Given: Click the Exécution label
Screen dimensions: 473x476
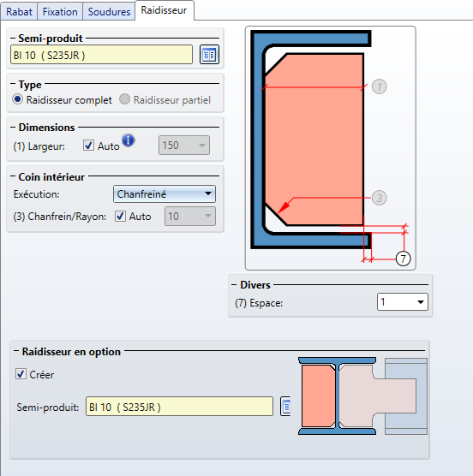Looking at the screenshot, I should coord(37,194).
